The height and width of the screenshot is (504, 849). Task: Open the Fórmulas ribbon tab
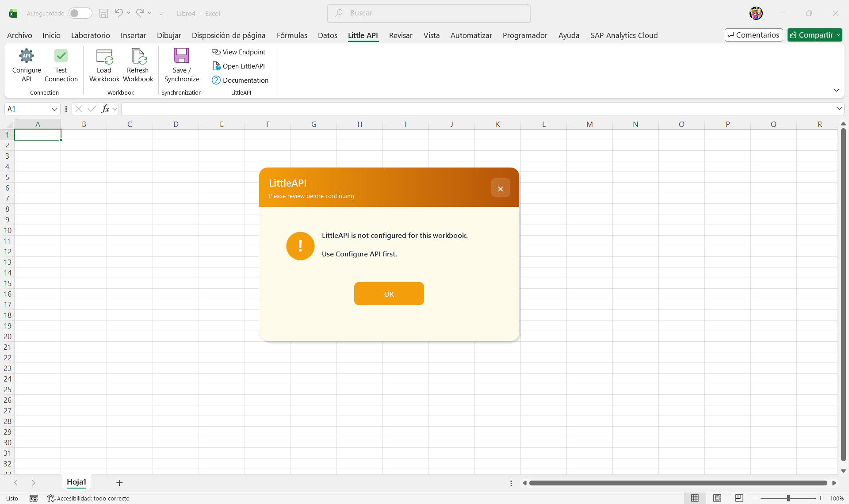(292, 35)
